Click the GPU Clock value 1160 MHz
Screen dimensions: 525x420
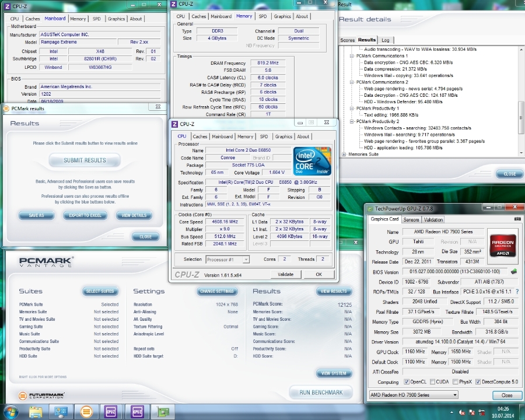[415, 352]
